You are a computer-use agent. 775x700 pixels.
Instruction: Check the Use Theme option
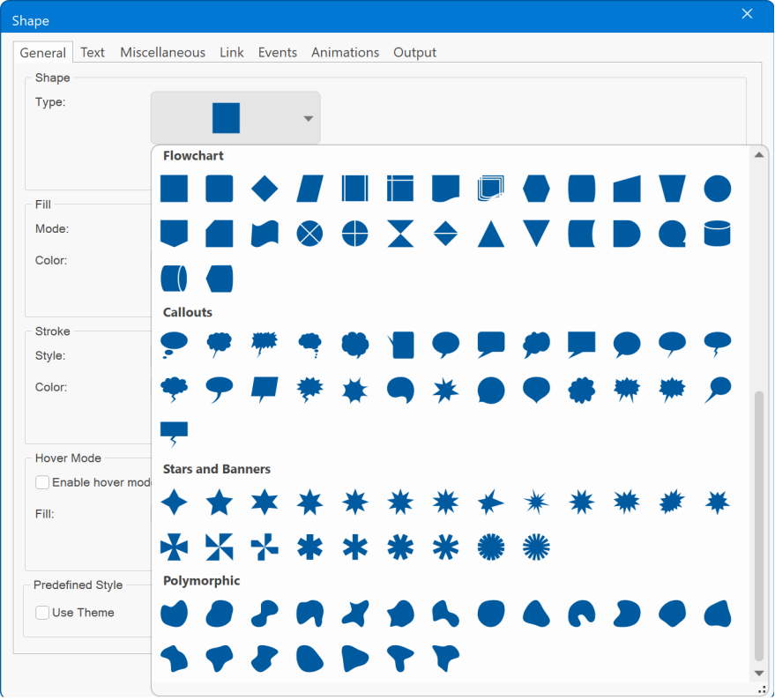[42, 613]
